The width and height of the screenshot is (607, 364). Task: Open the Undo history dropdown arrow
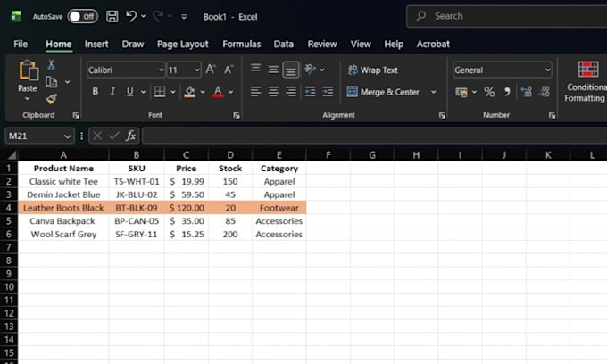(x=143, y=16)
